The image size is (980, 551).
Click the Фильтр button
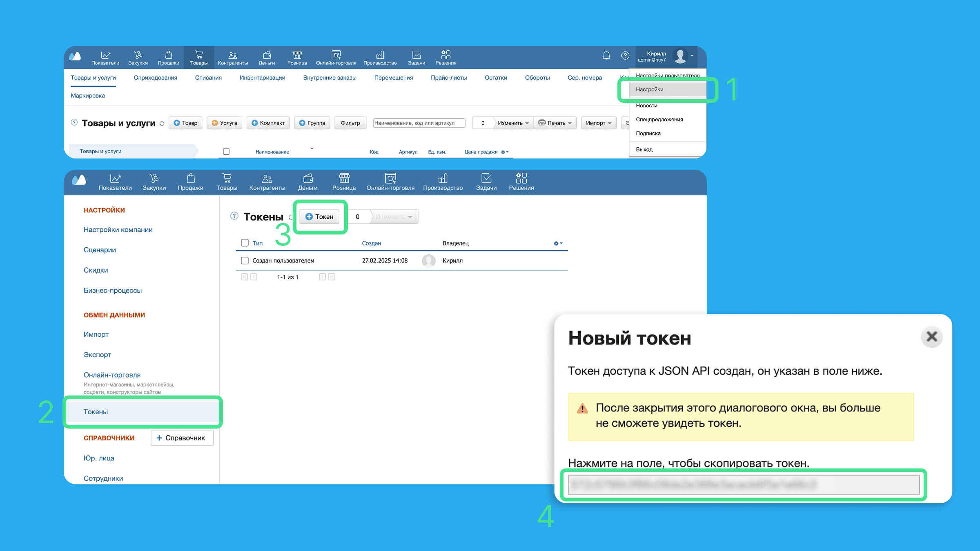(x=350, y=123)
